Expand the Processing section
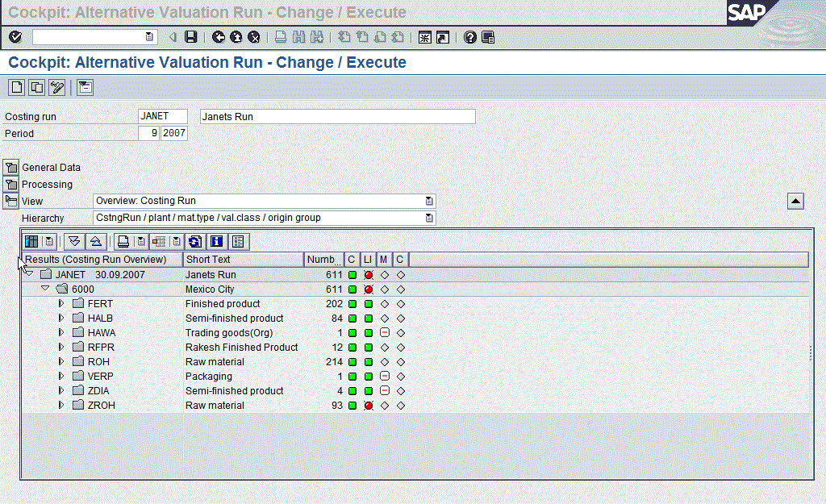The image size is (826, 504). point(11,185)
